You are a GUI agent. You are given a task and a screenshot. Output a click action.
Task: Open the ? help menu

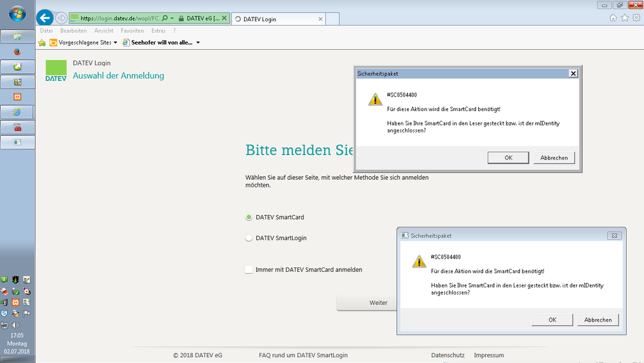tap(174, 30)
